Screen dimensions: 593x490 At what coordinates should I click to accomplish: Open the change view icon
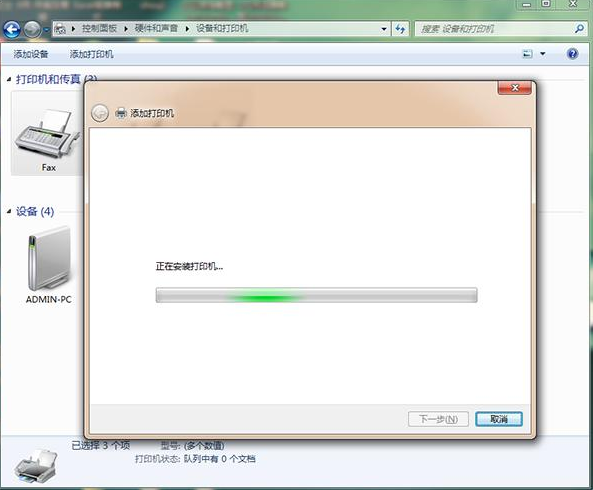click(528, 54)
